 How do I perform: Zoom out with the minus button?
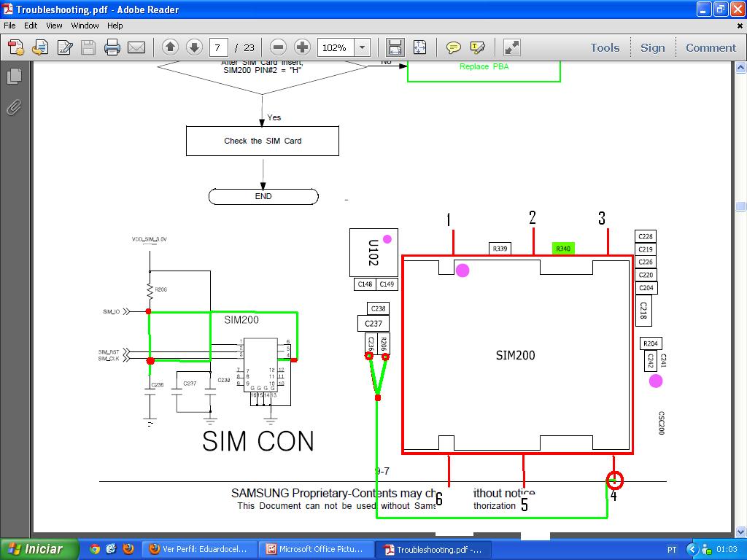(x=278, y=47)
